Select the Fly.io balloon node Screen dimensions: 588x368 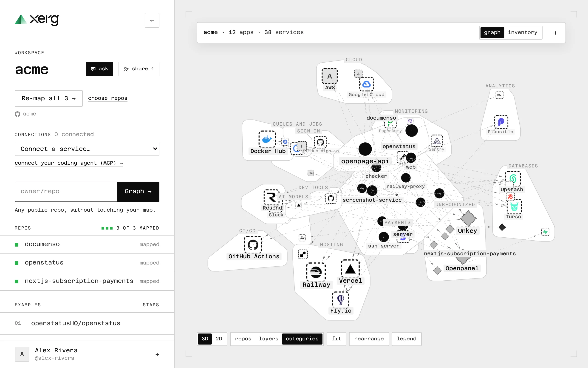click(x=341, y=300)
